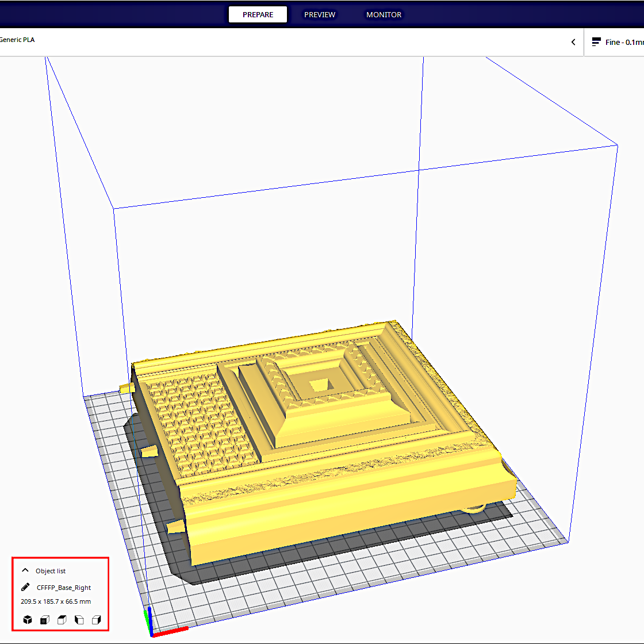The image size is (644, 644).
Task: Click the left chevron beside print settings
Action: (x=573, y=42)
